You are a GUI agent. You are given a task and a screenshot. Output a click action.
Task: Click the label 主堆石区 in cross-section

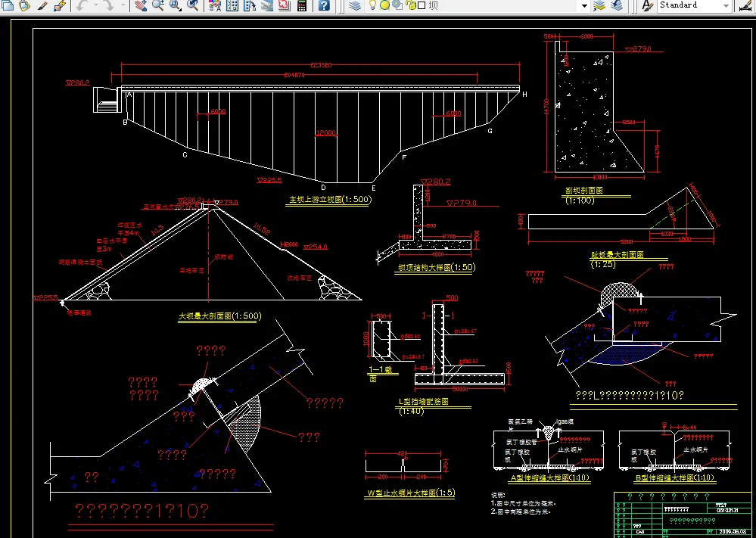[x=191, y=270]
